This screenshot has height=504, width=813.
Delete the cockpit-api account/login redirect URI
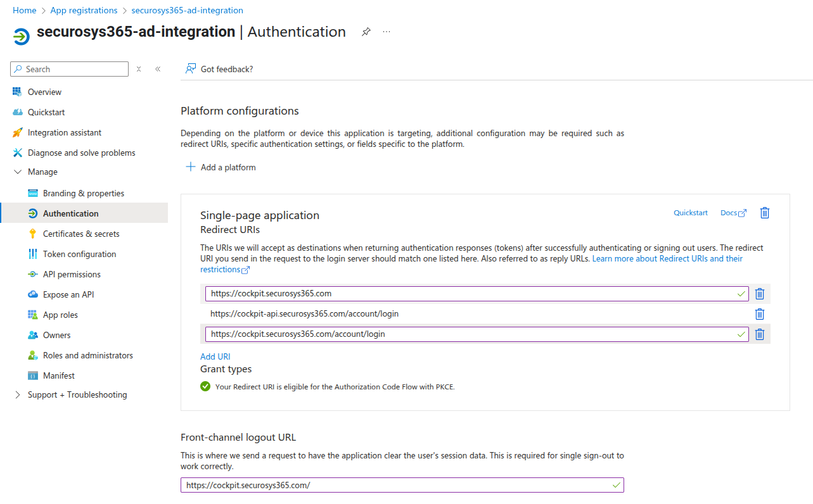tap(759, 314)
